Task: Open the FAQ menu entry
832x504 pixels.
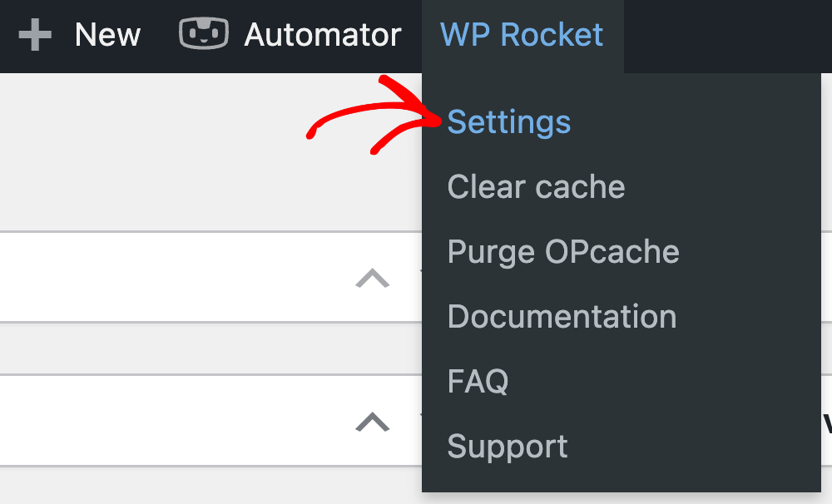Action: pos(478,381)
